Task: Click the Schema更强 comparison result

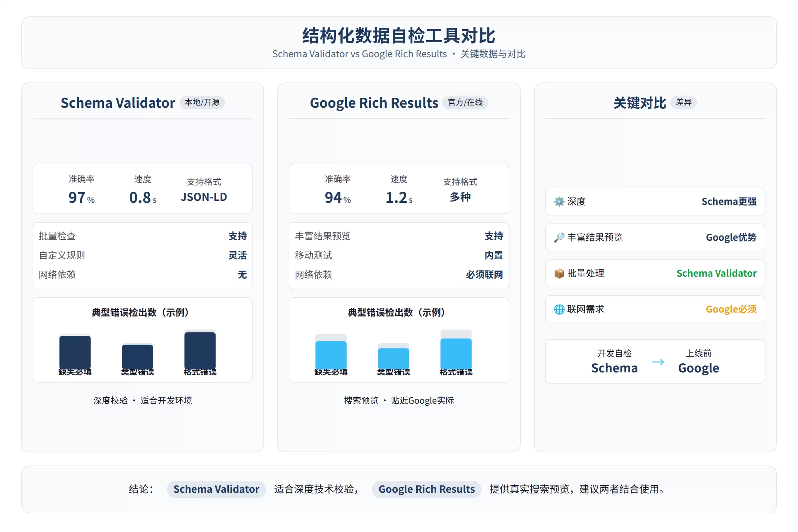Action: tap(729, 201)
